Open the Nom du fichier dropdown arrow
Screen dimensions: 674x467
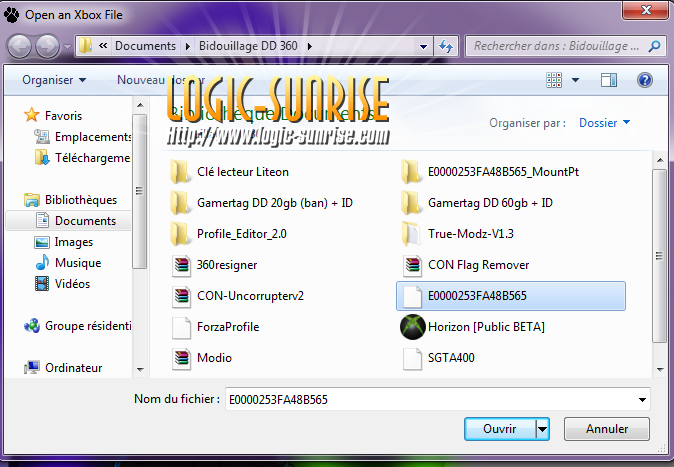(642, 400)
